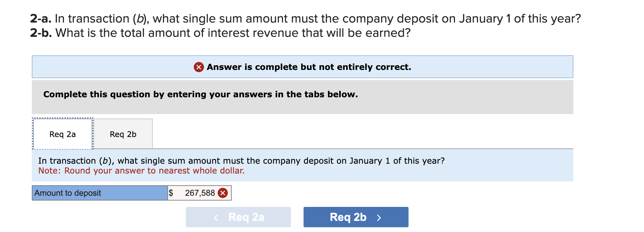Screen dimensions: 644x232
Task: Click the error icon before 'Answer is complete' message
Action: (x=199, y=67)
